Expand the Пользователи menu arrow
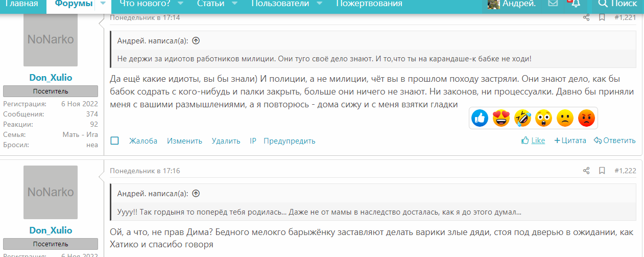The image size is (644, 257). pyautogui.click(x=319, y=4)
